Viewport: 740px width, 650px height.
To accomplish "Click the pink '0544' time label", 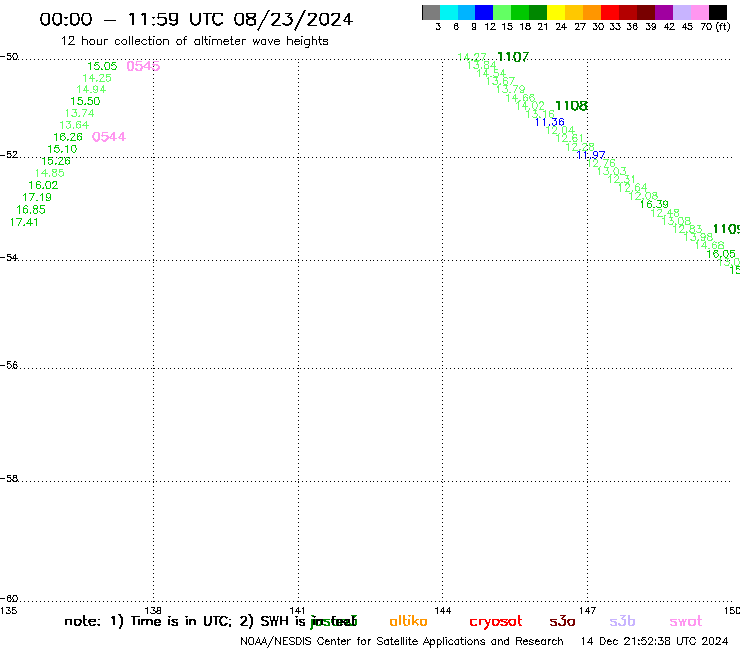I will click(109, 137).
